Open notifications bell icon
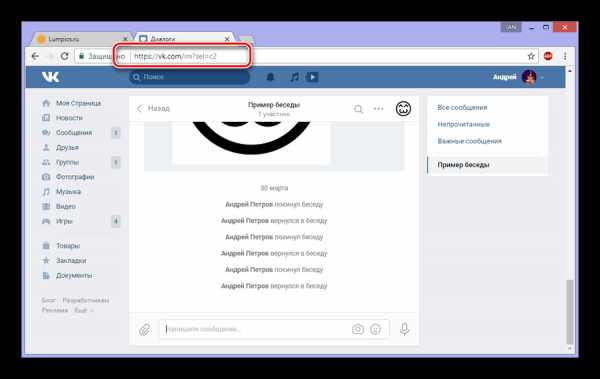600x379 pixels. [270, 77]
